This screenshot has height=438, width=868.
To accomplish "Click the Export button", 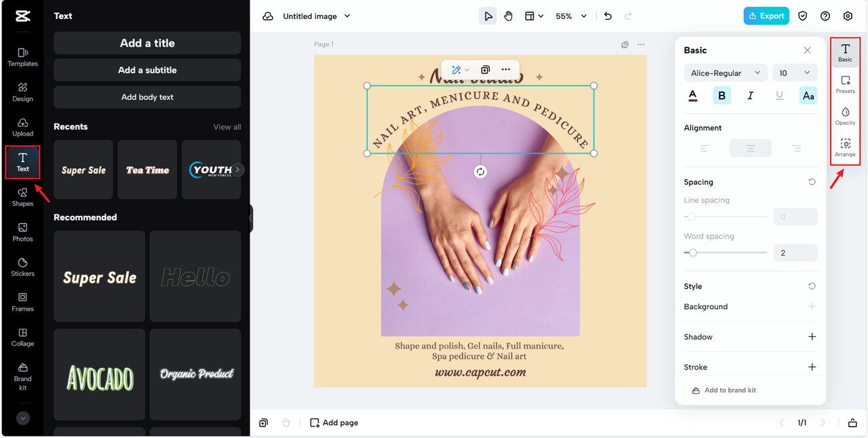I will pyautogui.click(x=766, y=16).
